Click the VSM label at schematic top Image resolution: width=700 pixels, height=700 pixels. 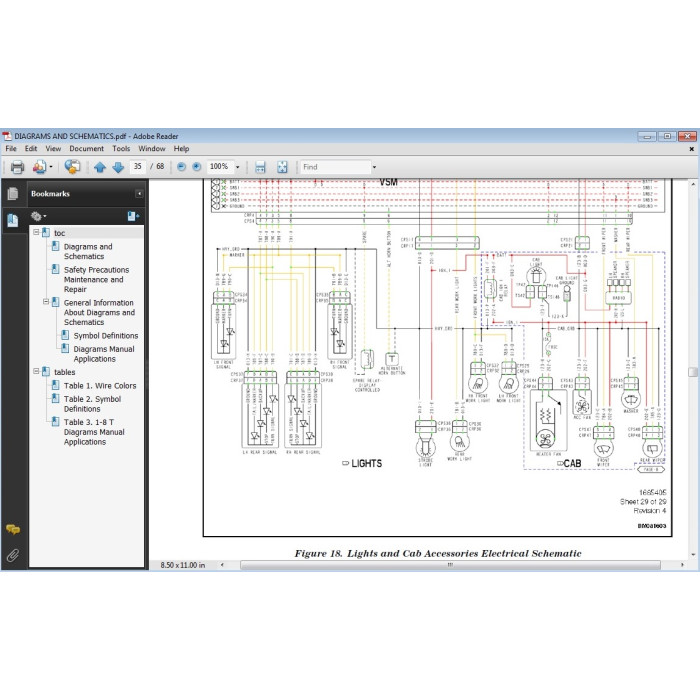click(388, 183)
